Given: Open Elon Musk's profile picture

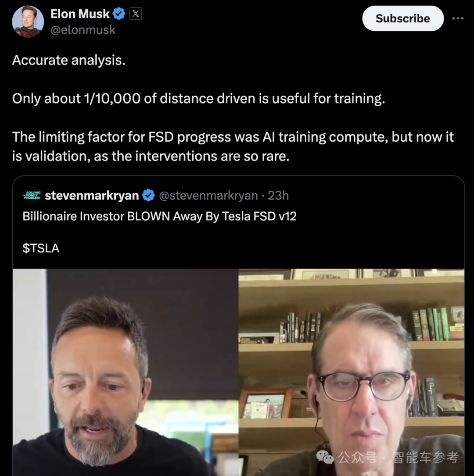Looking at the screenshot, I should 28,22.
